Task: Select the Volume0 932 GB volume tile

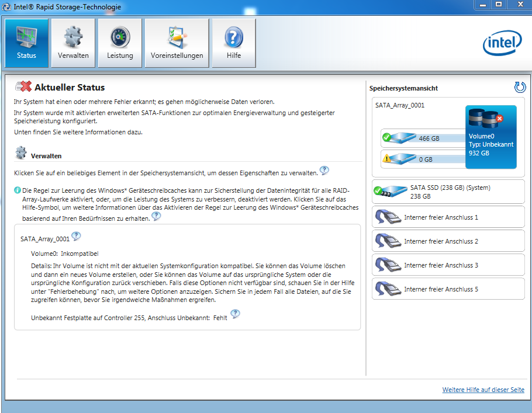Action: pos(491,137)
